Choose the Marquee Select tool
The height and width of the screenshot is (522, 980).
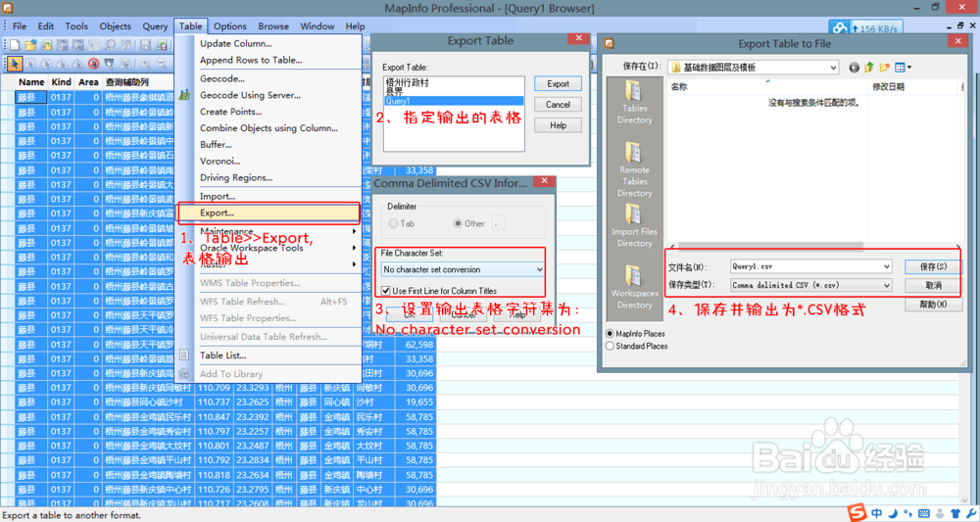30,64
